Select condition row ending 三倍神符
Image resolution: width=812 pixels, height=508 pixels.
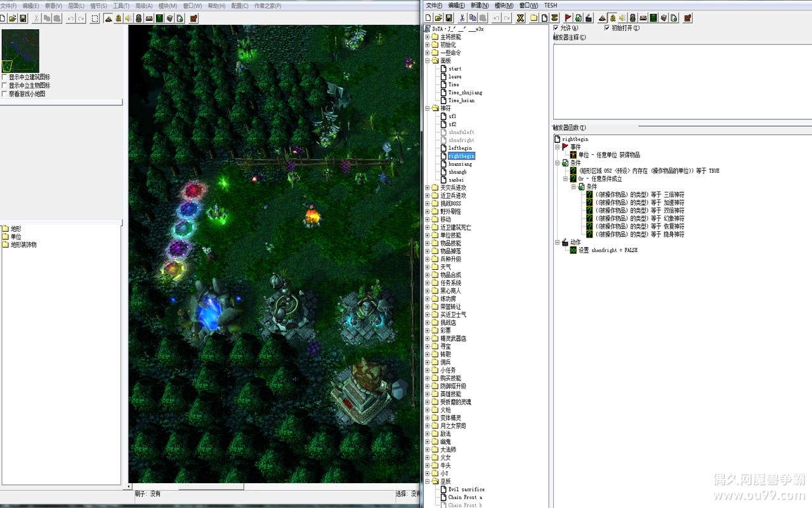coord(639,194)
